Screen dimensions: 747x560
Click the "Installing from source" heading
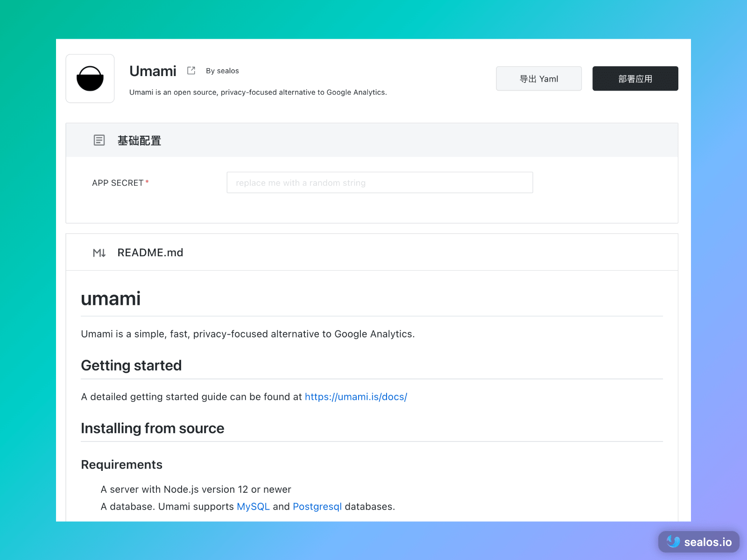point(153,428)
